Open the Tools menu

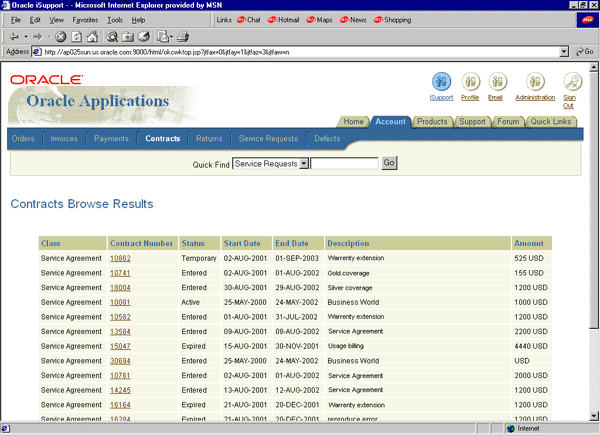pyautogui.click(x=115, y=20)
